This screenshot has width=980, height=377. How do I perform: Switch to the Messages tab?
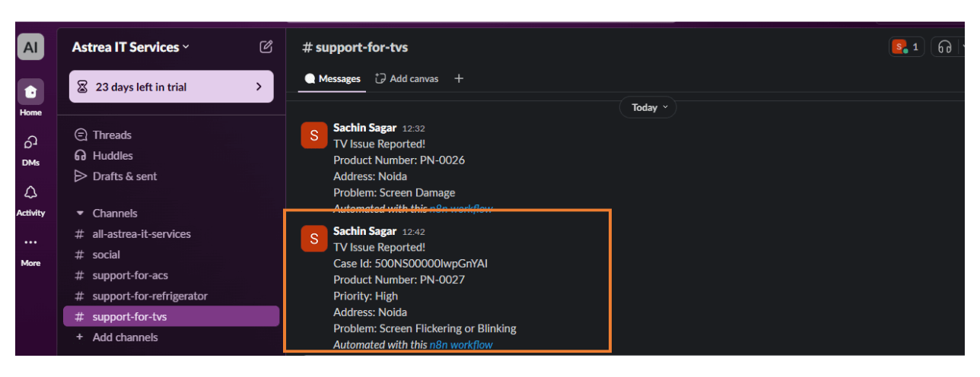click(x=332, y=79)
